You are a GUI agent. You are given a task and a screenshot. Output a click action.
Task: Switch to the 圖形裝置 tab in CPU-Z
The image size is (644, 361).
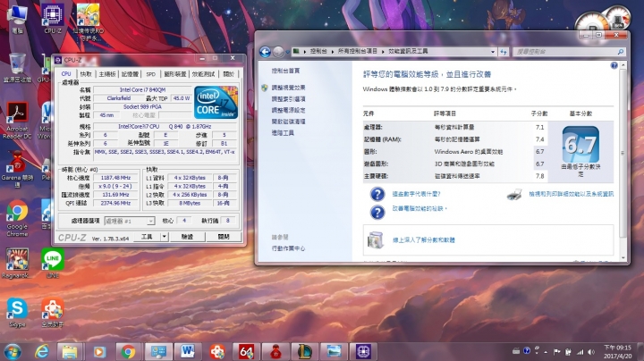(x=175, y=74)
